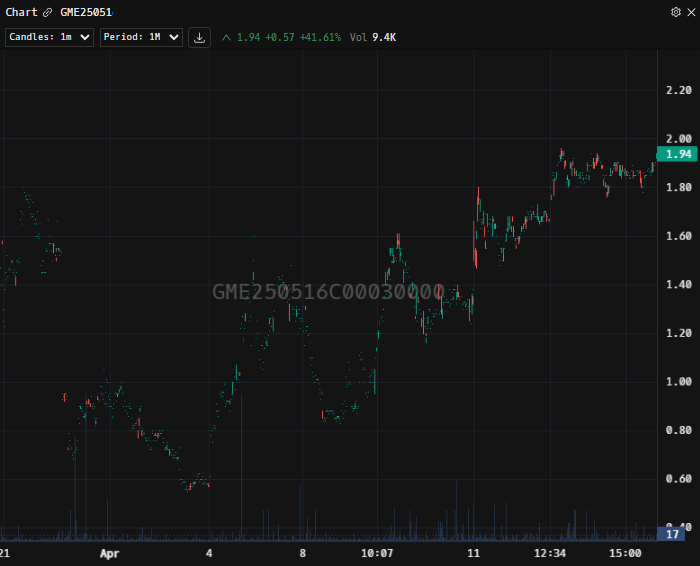Click the Apr time axis label

coord(109,554)
